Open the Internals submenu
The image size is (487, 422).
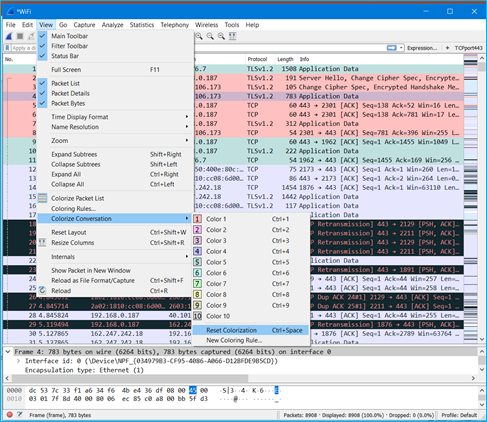pos(115,257)
